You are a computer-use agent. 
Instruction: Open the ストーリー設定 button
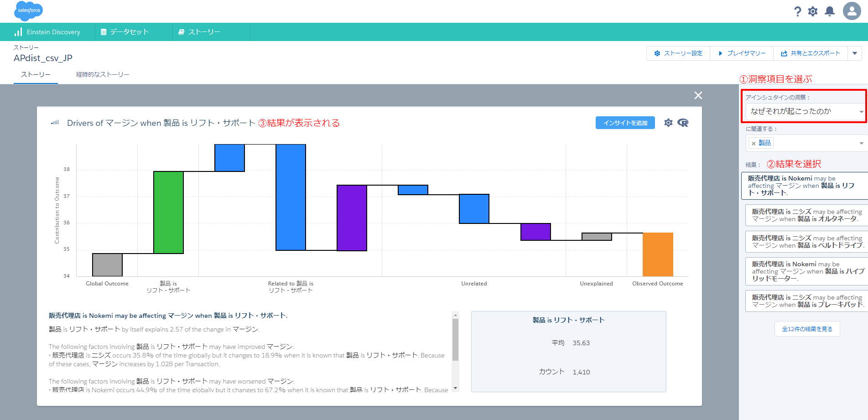click(678, 53)
